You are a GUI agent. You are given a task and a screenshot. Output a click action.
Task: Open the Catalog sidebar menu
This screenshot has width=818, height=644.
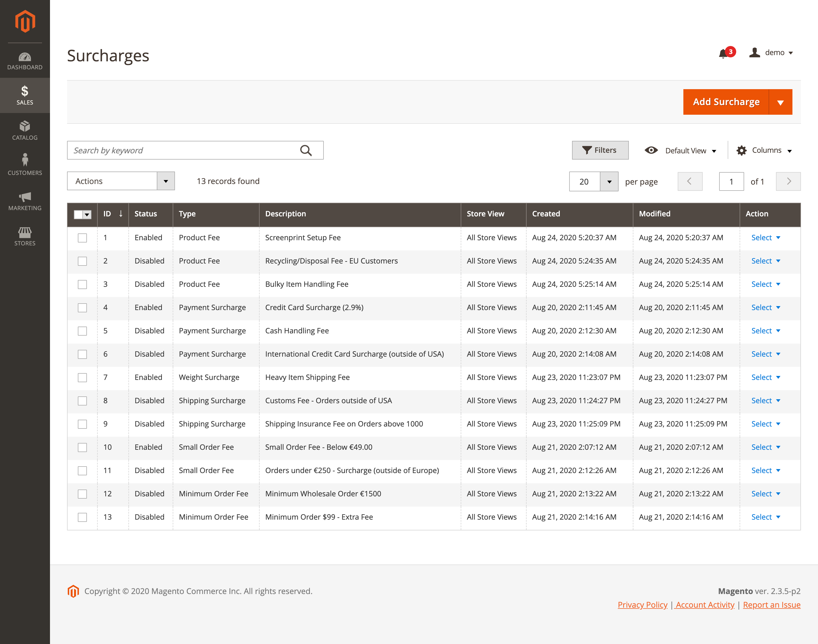[25, 130]
